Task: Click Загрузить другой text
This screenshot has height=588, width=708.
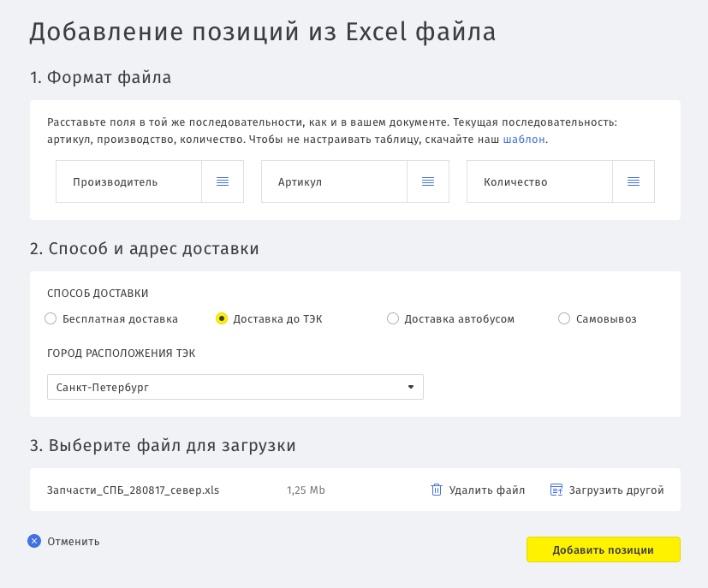Action: click(x=616, y=490)
